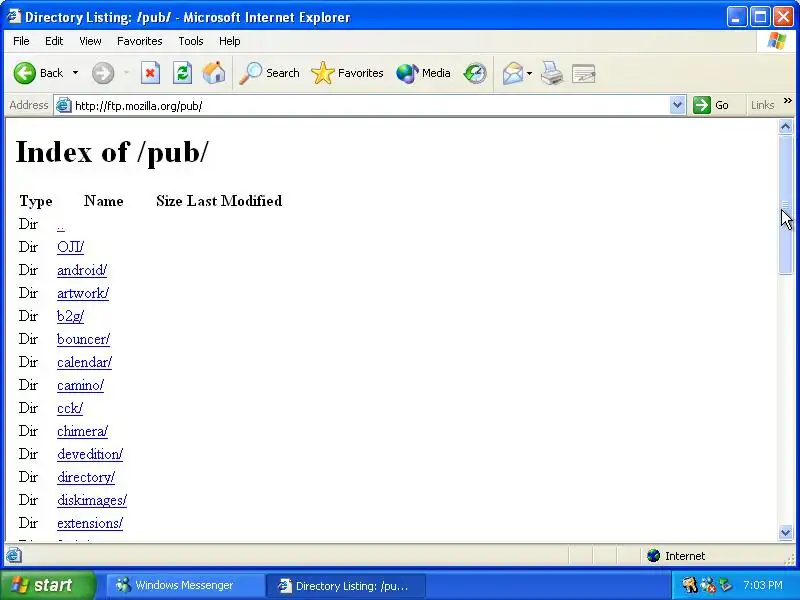Expand the address bar dropdown arrow
Screen dimensions: 800x600
coord(677,105)
